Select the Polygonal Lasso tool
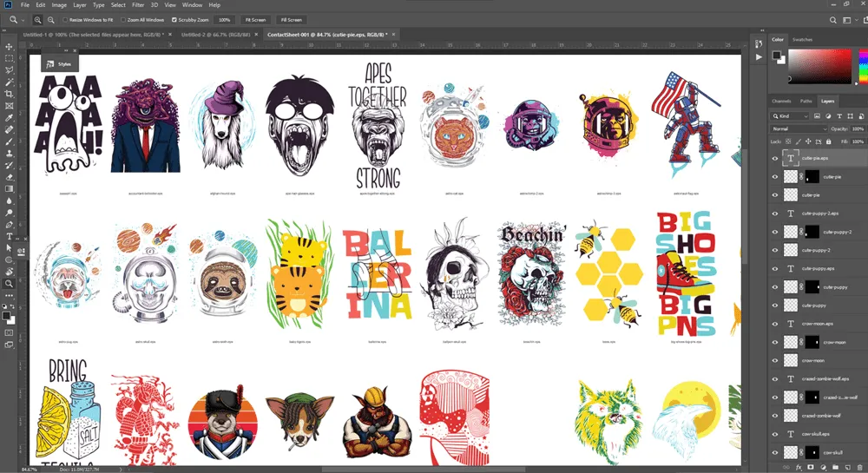This screenshot has width=868, height=473. point(9,70)
